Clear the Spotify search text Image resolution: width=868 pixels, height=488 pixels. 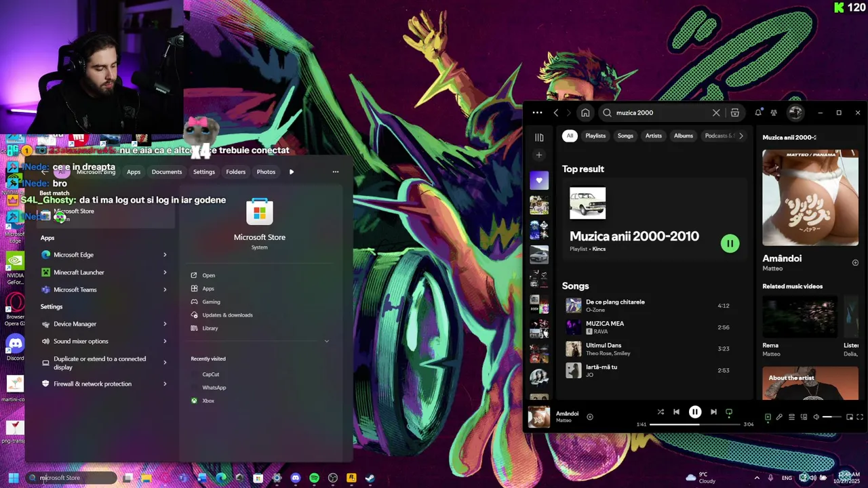(x=716, y=113)
